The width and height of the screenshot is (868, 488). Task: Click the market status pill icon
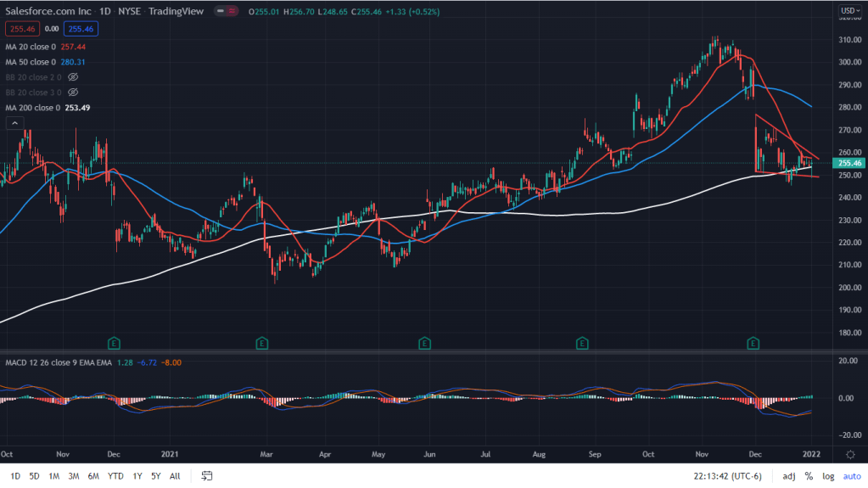(227, 11)
